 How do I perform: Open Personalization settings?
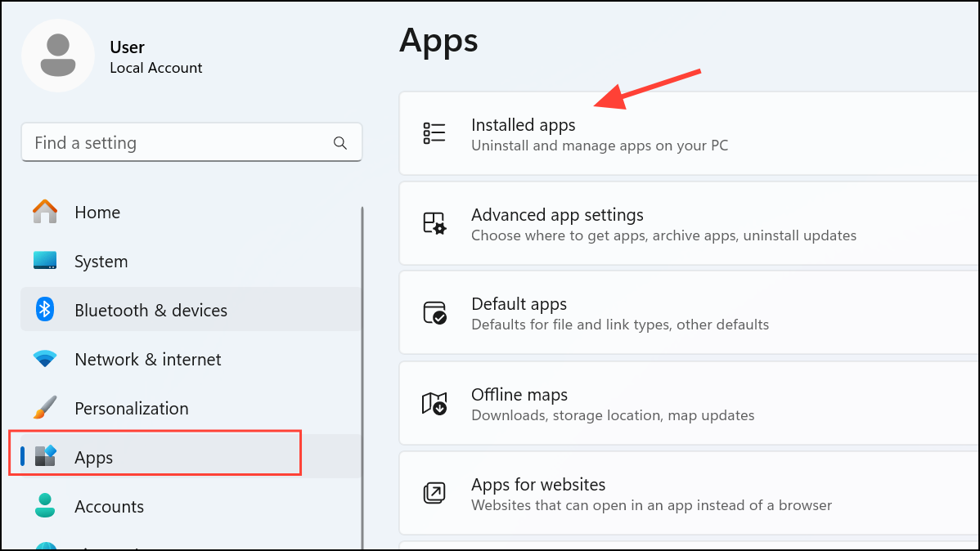click(191, 408)
